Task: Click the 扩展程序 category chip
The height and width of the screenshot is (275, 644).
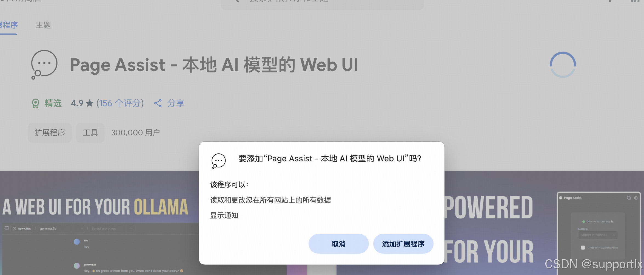Action: tap(50, 133)
